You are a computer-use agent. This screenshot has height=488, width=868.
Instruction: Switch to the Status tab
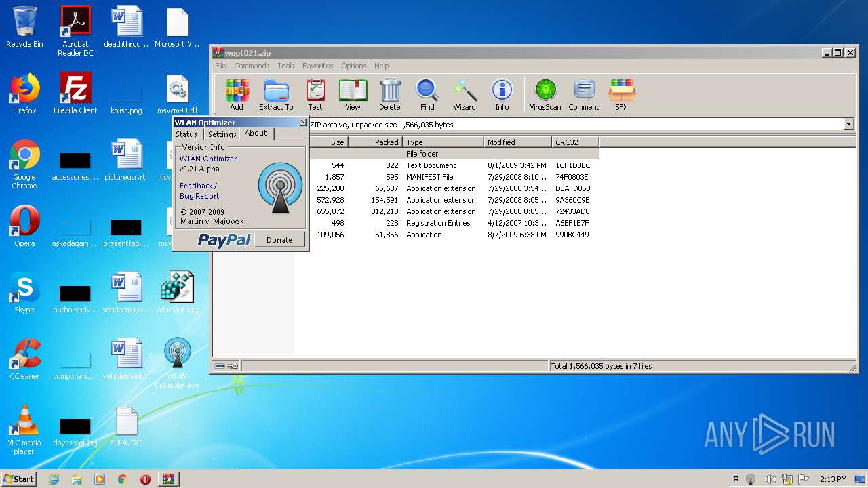(x=186, y=134)
